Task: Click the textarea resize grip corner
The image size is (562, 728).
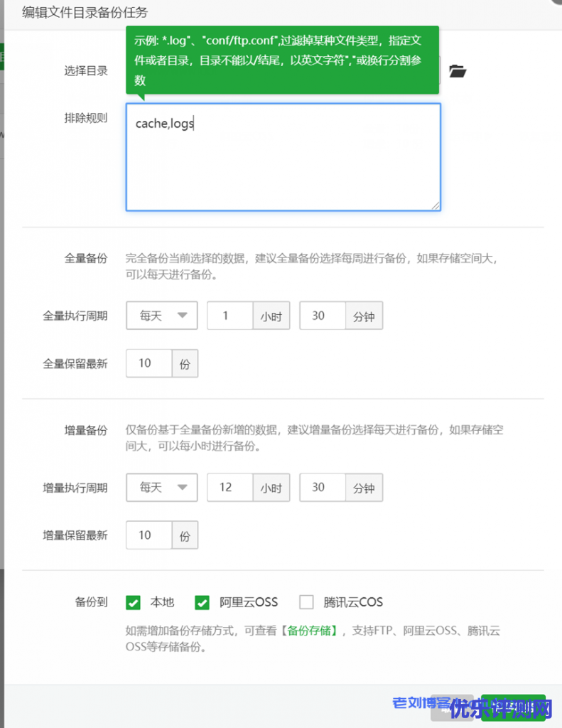Action: coord(436,205)
